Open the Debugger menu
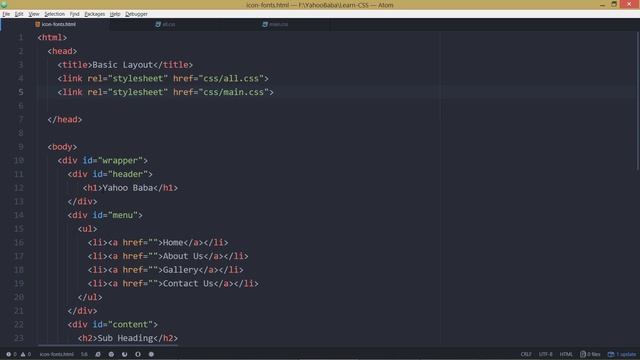 [136, 14]
